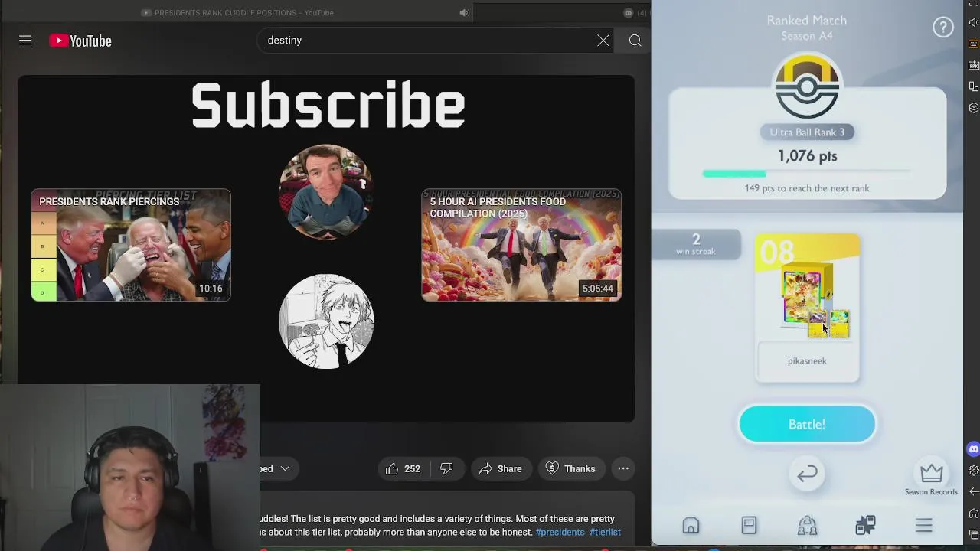Open the Ranked Match help icon
Image resolution: width=980 pixels, height=551 pixels.
coord(943,27)
